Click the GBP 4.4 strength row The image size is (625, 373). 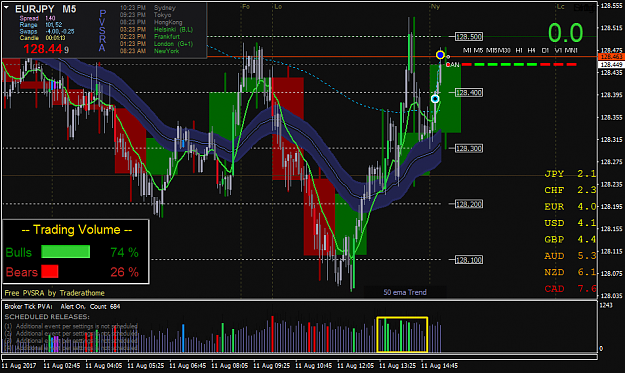570,240
